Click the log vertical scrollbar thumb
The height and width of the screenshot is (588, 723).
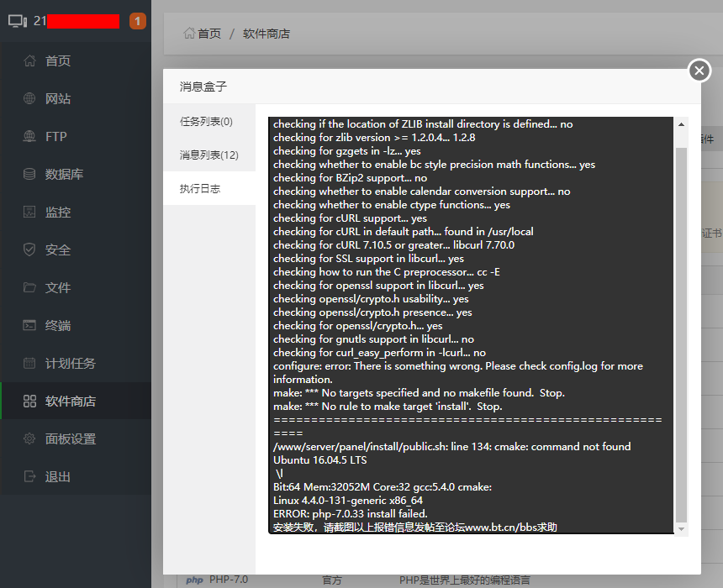point(681,335)
